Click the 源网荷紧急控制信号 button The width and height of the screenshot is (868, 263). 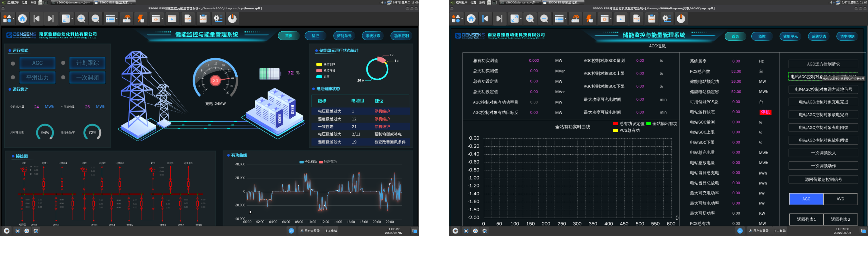click(x=823, y=179)
